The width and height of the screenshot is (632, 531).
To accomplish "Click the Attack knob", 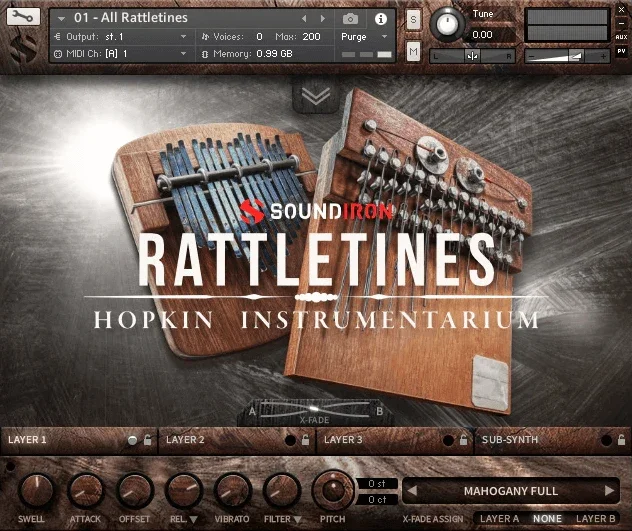I will pyautogui.click(x=85, y=490).
